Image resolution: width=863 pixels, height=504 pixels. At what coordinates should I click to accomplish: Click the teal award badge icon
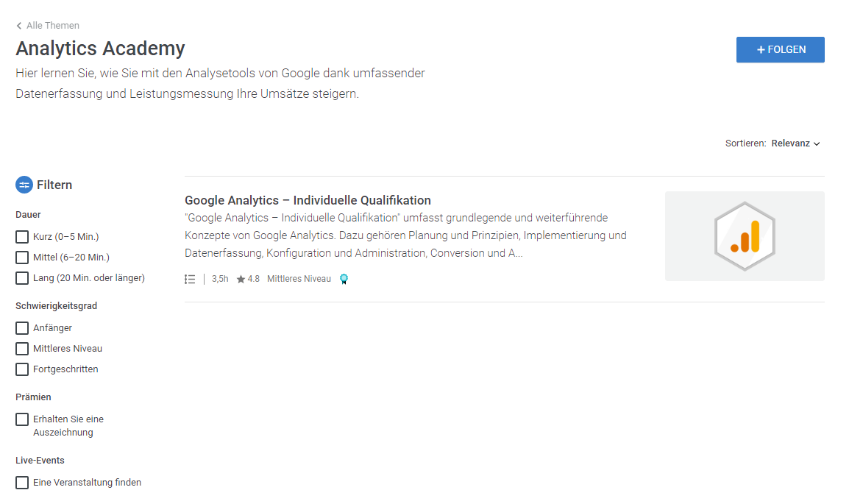[x=344, y=279]
